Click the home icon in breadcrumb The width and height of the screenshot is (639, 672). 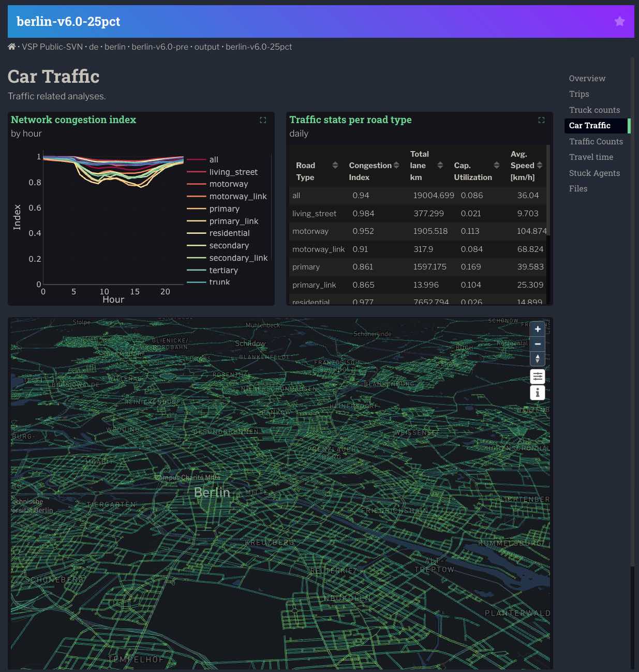click(11, 47)
